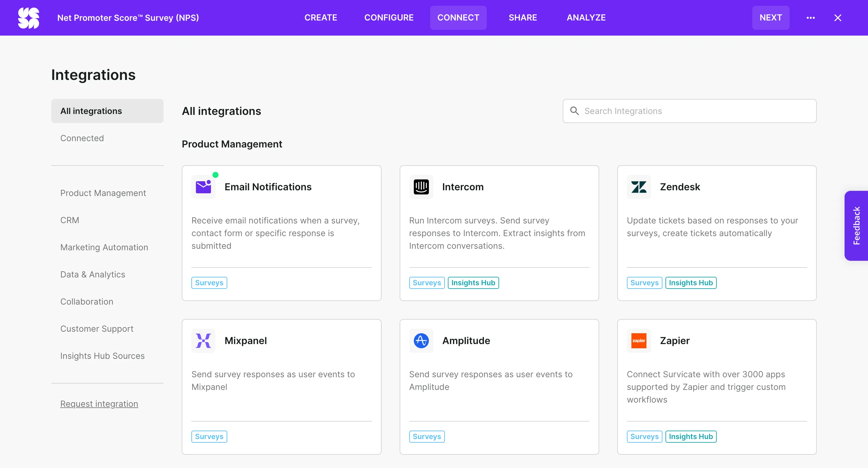Click Insights Hub tag on Zapier card
This screenshot has height=468, width=868.
(691, 436)
